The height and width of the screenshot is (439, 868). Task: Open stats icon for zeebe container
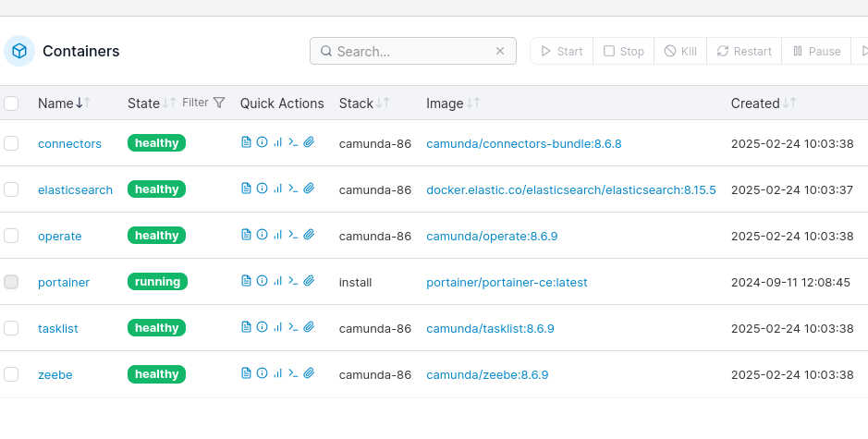278,373
